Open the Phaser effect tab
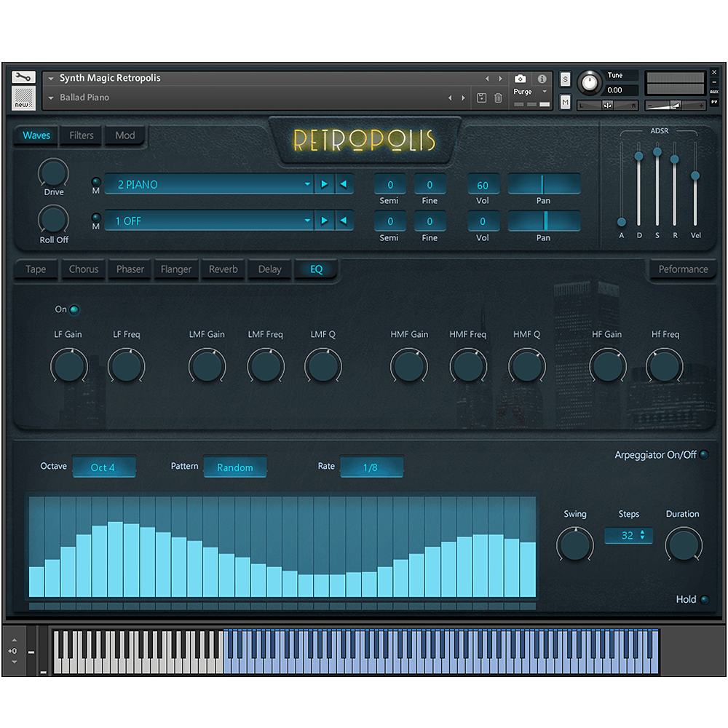The height and width of the screenshot is (728, 728). [x=130, y=269]
